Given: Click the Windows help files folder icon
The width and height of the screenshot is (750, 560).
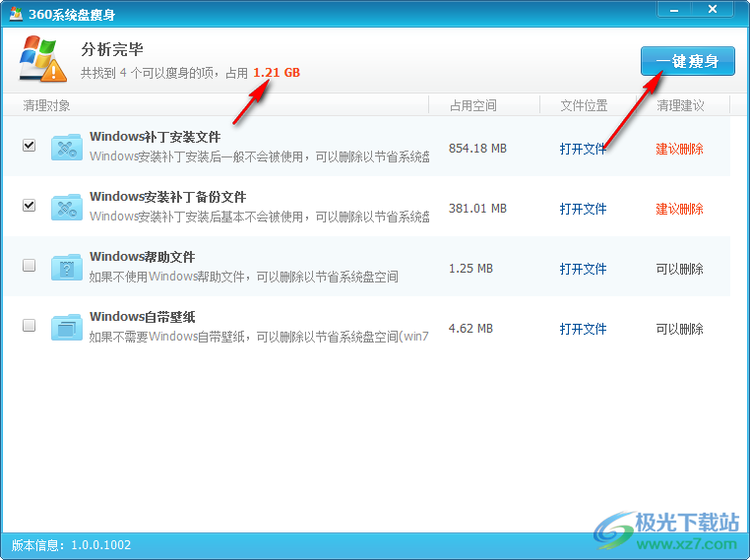Looking at the screenshot, I should click(67, 267).
